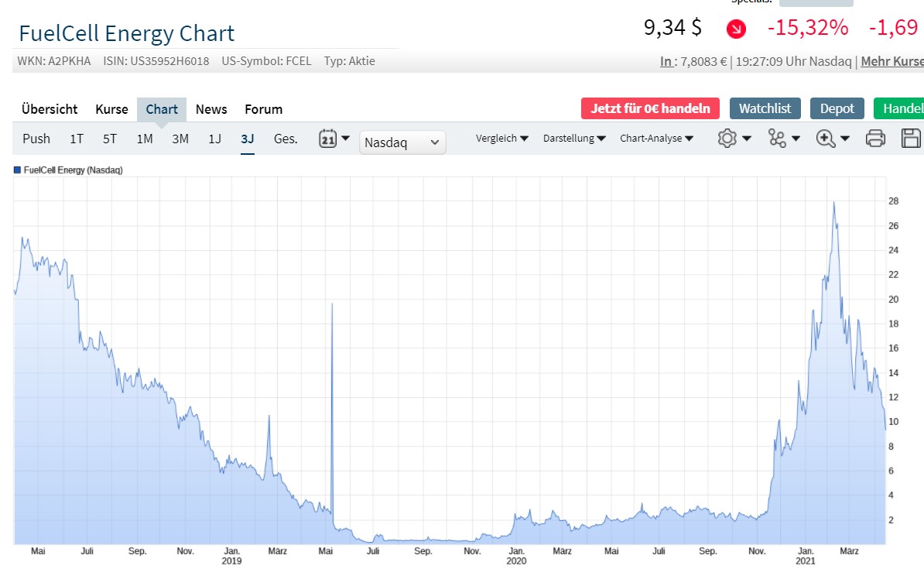Click the ISIN: US35952H6018 text
Screen dimensions: 924x569
click(156, 60)
